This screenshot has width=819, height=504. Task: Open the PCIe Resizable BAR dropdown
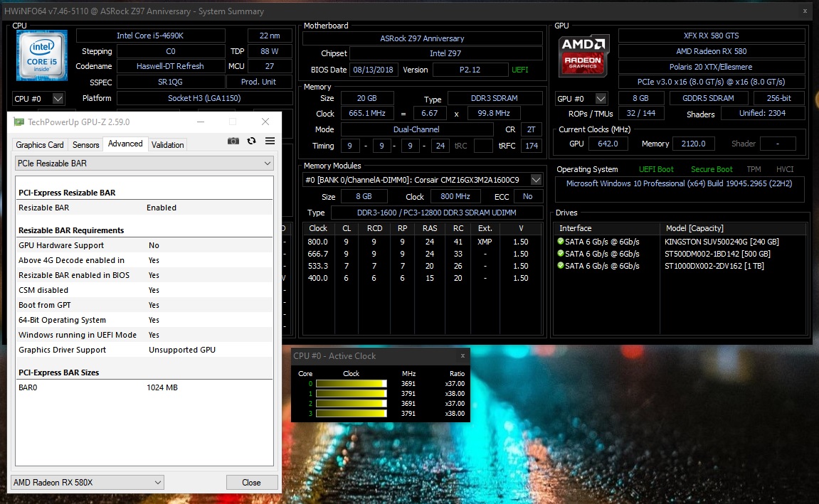[144, 163]
